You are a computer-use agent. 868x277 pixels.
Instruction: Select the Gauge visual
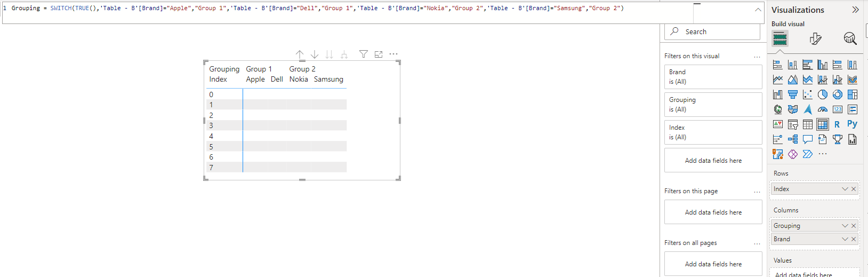[823, 109]
